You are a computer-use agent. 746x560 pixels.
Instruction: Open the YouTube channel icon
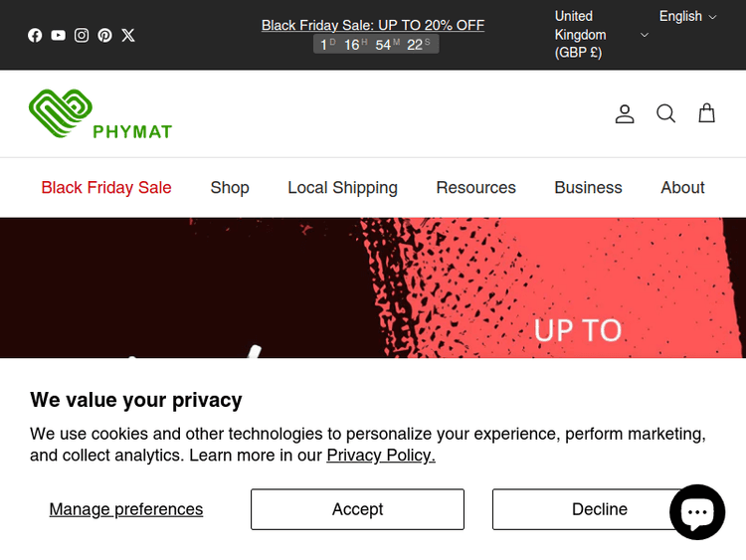(x=59, y=35)
